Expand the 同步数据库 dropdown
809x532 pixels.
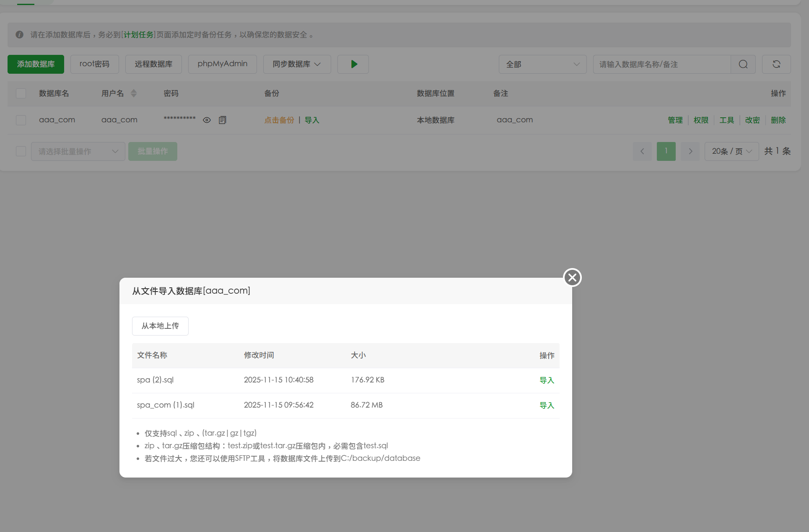point(297,64)
